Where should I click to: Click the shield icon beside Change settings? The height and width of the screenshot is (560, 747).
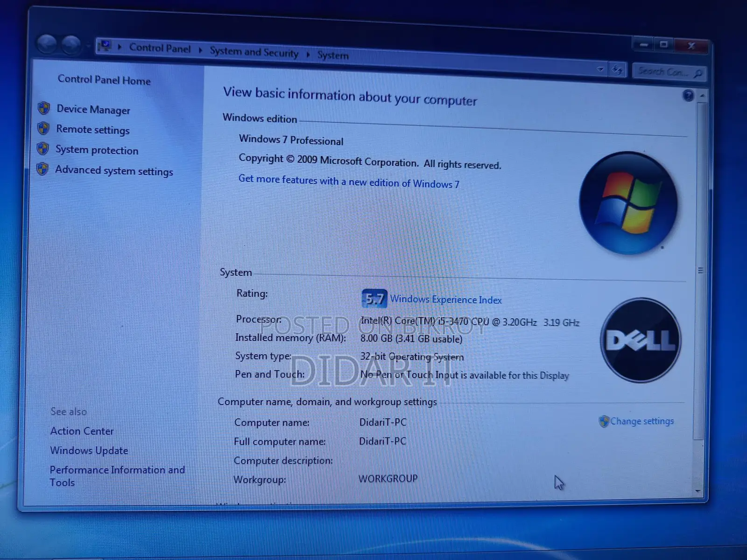[604, 421]
